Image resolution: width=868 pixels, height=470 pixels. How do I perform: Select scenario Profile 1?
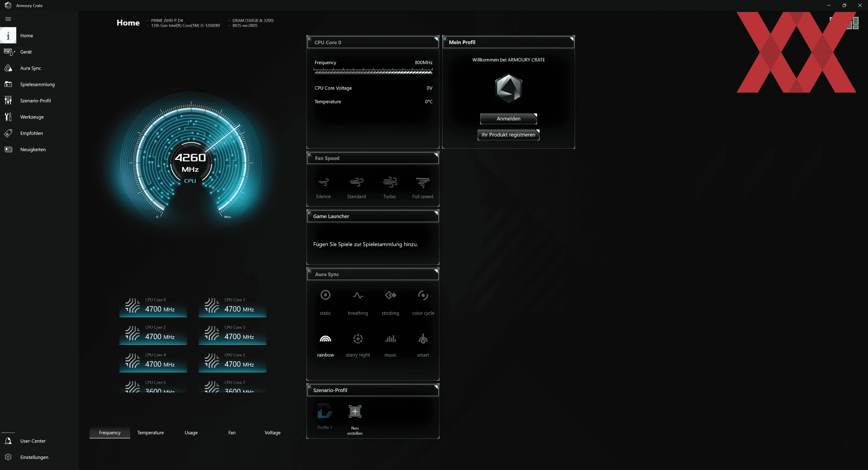point(325,416)
